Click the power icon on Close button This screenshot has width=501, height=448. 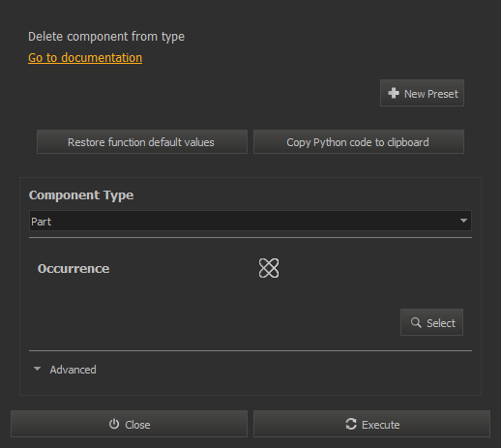pyautogui.click(x=114, y=424)
